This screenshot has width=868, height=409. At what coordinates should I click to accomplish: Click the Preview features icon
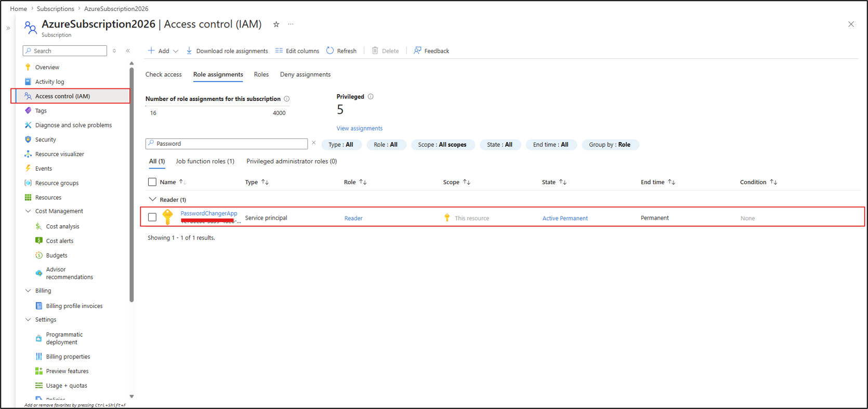39,371
